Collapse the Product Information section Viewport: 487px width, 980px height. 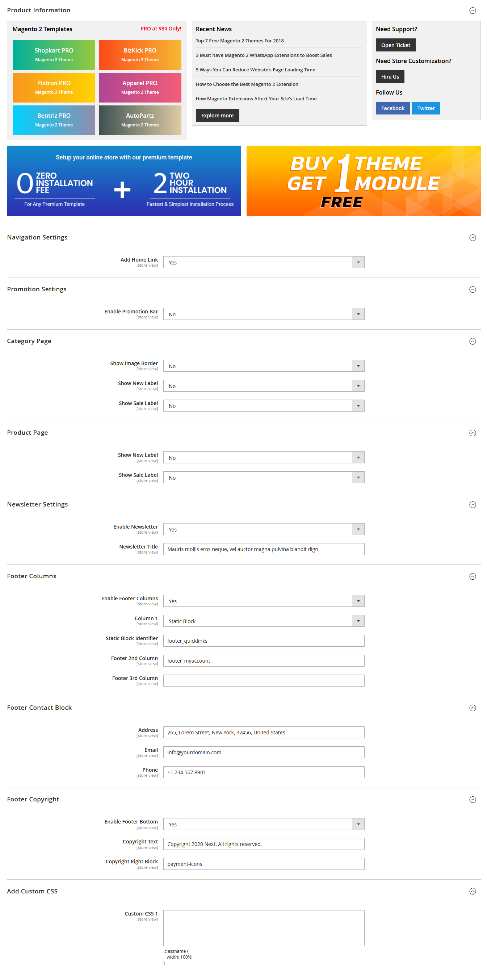coord(473,10)
